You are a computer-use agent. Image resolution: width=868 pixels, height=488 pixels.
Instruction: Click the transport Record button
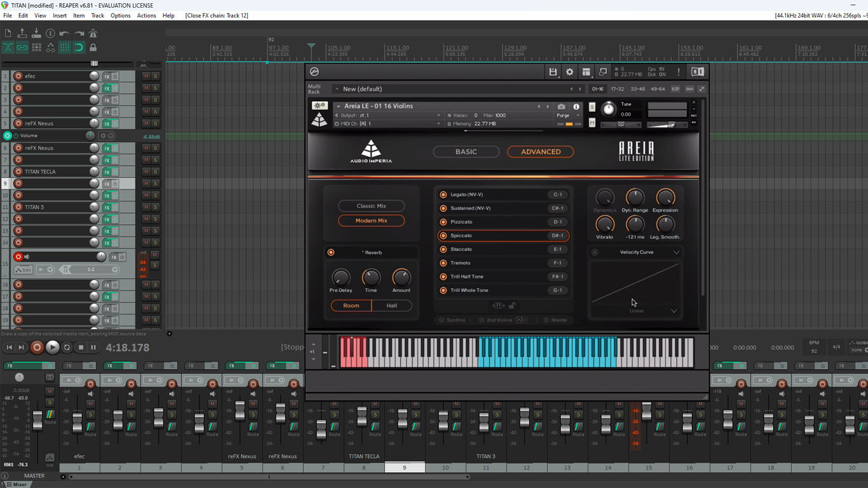pos(37,347)
